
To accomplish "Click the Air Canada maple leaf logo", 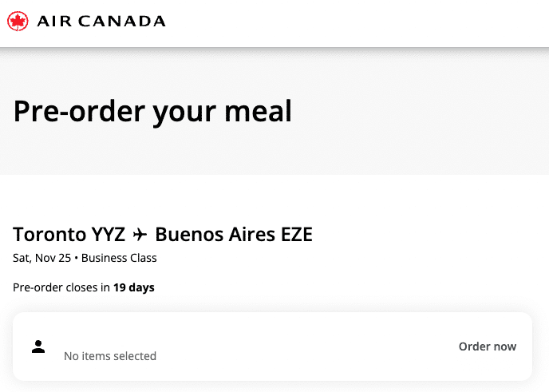I will pos(18,22).
